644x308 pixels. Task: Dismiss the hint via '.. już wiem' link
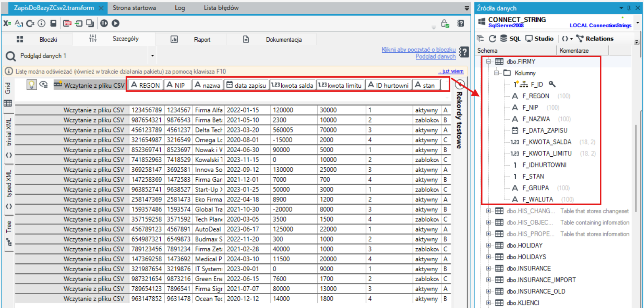click(451, 71)
